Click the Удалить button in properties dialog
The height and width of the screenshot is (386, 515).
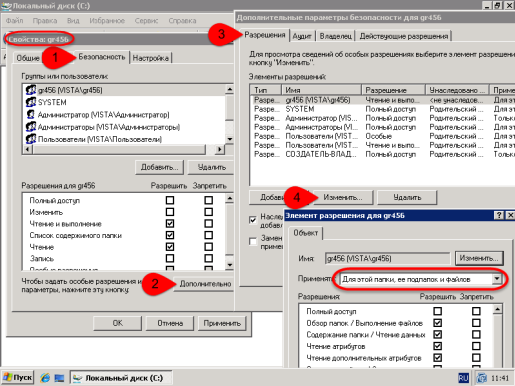pos(211,167)
